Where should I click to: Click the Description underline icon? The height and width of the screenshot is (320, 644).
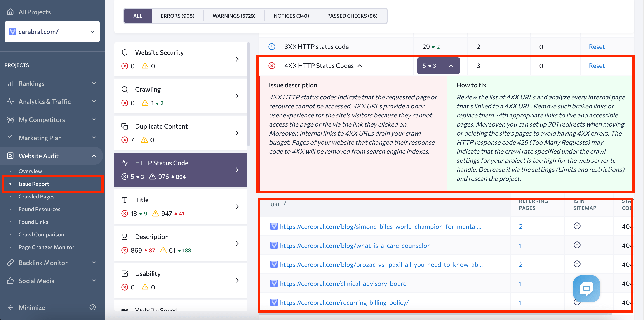tap(125, 237)
